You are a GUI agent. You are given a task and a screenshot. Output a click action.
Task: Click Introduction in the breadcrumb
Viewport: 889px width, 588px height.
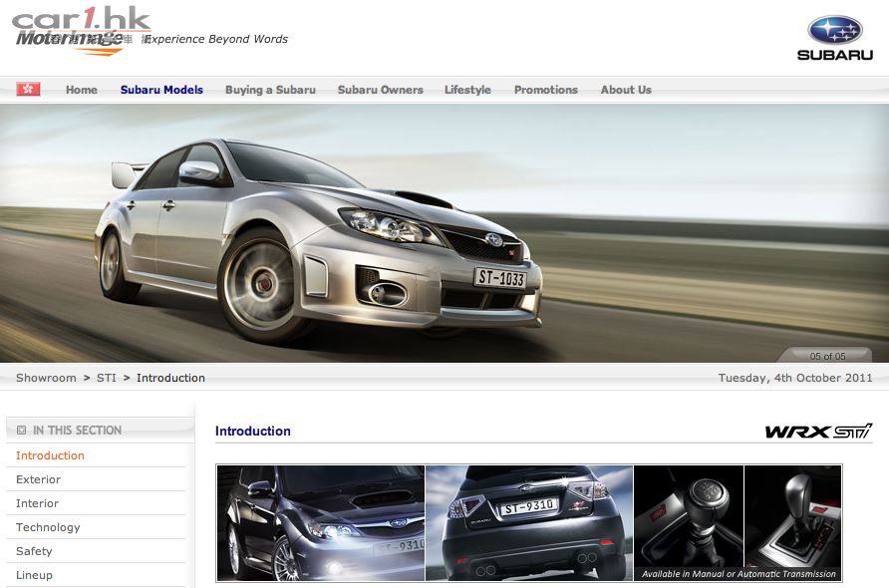point(170,378)
